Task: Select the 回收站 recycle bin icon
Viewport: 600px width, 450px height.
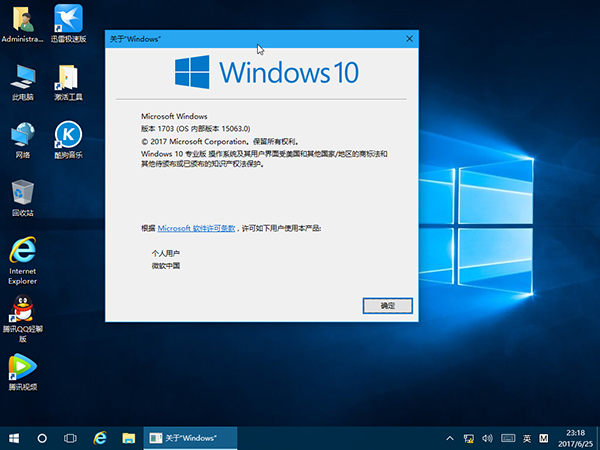Action: pos(22,193)
